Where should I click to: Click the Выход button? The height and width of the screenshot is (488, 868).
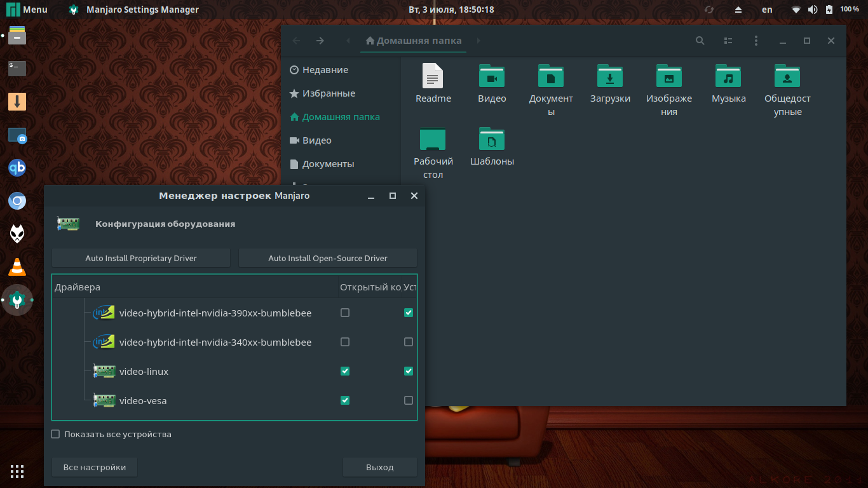380,467
